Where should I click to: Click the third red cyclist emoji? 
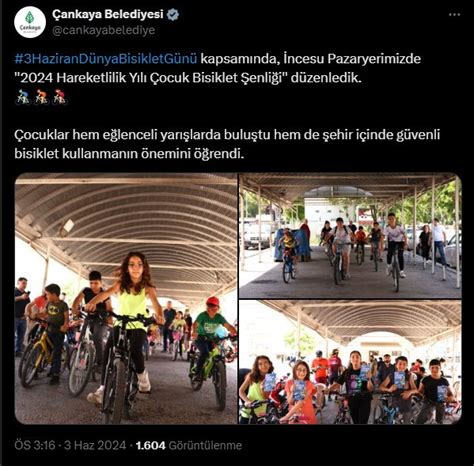[60, 97]
